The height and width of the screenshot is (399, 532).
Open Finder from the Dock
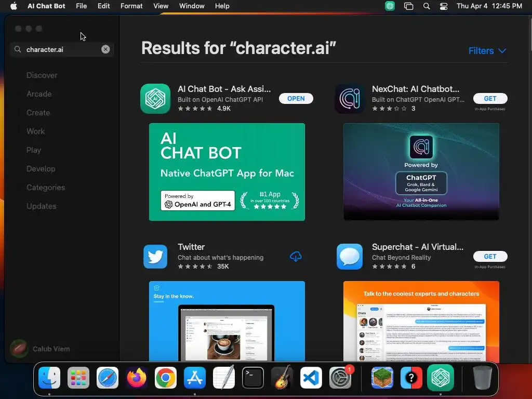[49, 378]
